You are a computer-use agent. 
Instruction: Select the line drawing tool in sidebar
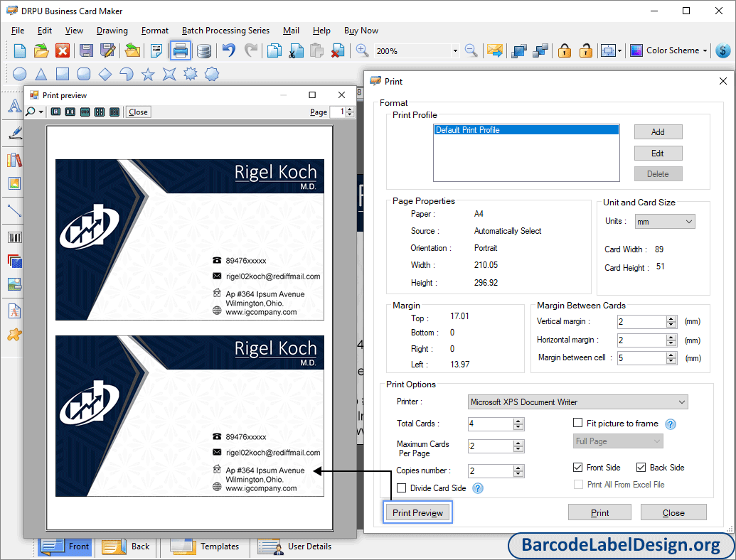pyautogui.click(x=14, y=210)
